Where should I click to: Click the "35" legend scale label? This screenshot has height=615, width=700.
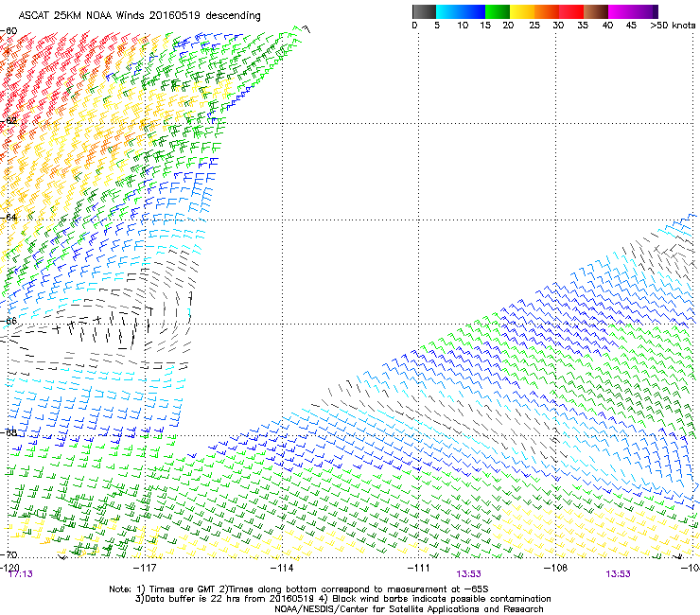(583, 26)
